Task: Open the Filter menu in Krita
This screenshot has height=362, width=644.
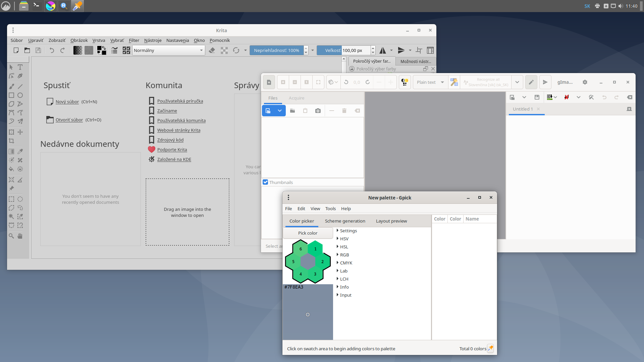Action: 134,40
